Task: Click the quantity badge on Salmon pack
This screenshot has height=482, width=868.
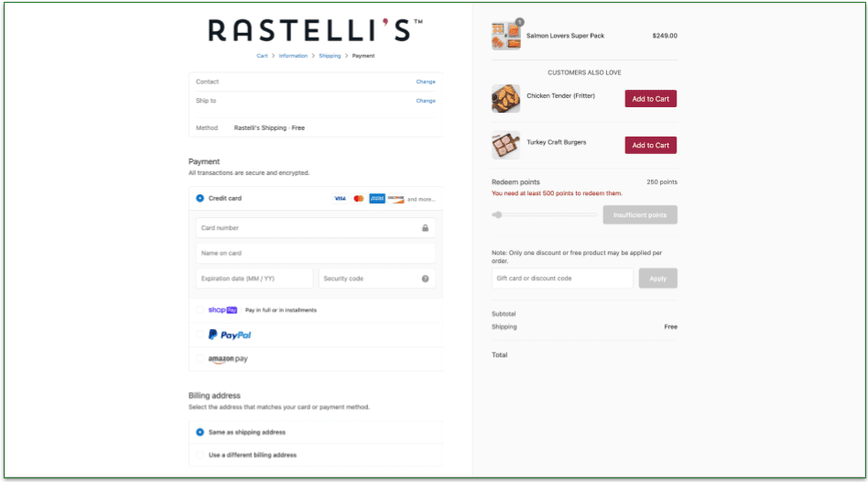Action: 519,22
